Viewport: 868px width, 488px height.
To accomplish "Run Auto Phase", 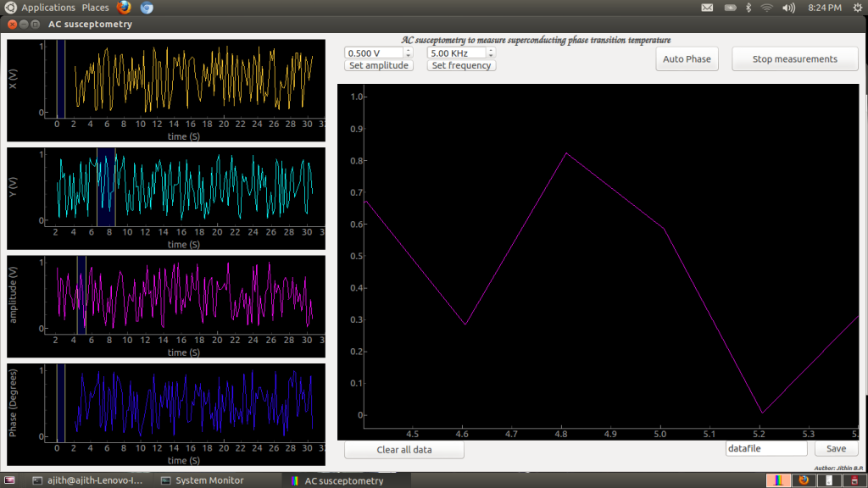I will click(x=687, y=59).
